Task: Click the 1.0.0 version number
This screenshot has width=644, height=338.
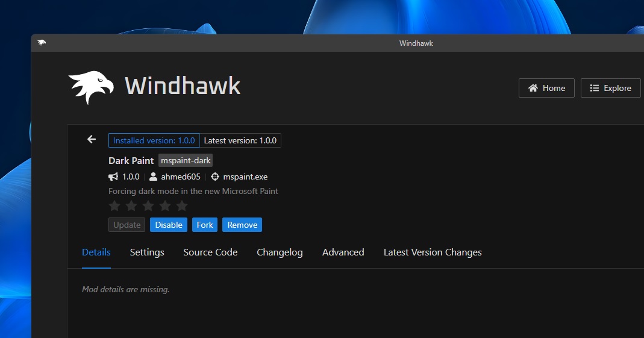Action: [131, 177]
